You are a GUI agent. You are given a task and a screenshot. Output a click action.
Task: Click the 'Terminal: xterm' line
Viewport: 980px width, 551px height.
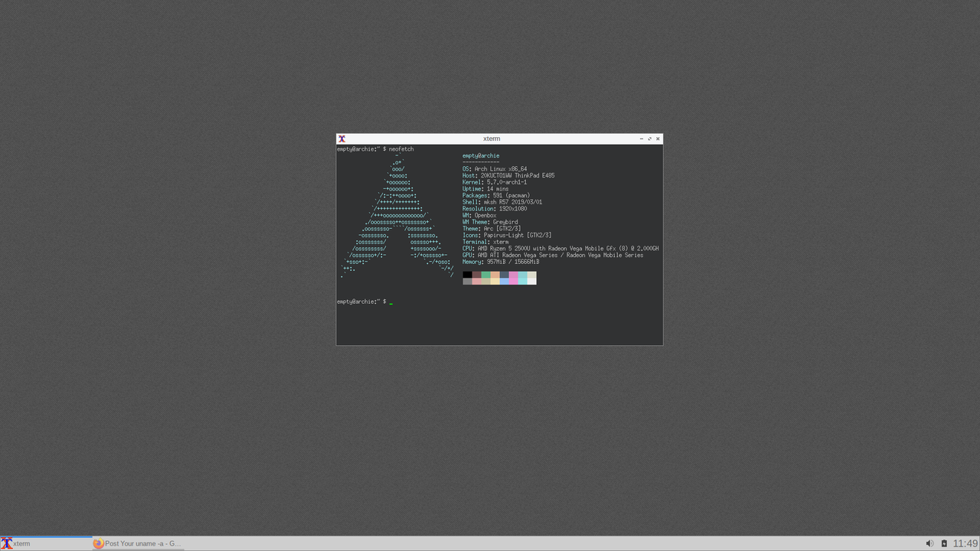tap(485, 242)
